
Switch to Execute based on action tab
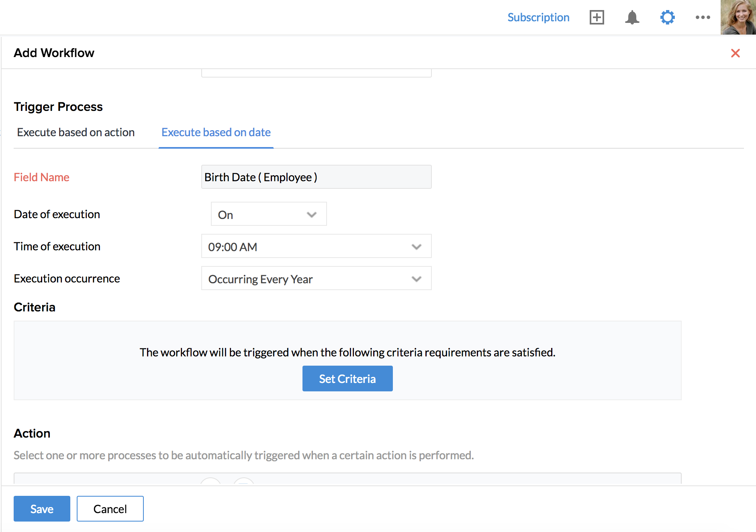coord(76,132)
